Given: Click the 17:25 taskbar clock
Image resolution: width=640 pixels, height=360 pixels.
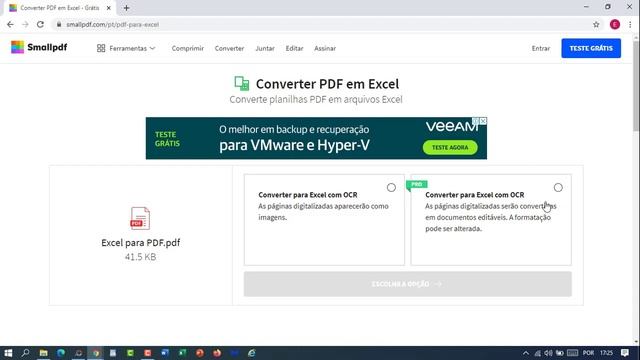Looking at the screenshot, I should 607,353.
